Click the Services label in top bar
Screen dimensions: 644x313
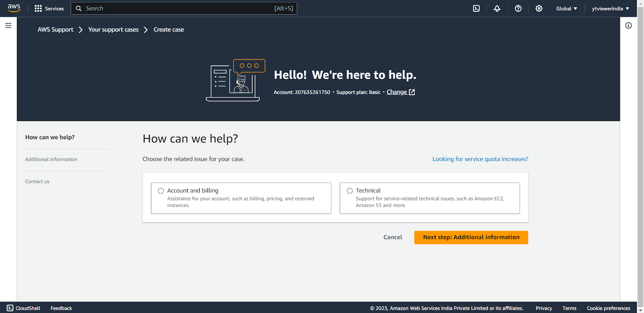(54, 8)
